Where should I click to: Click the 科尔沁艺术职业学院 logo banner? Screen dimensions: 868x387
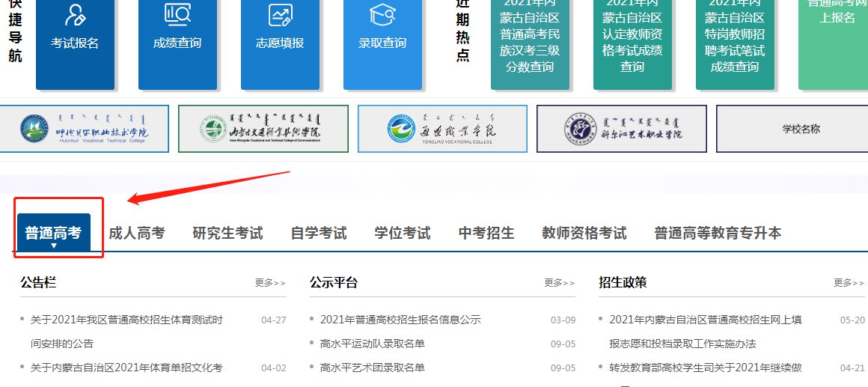(x=621, y=129)
